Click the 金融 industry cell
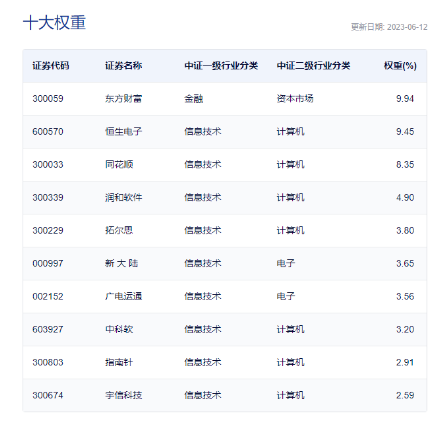438x421 pixels. coord(194,99)
